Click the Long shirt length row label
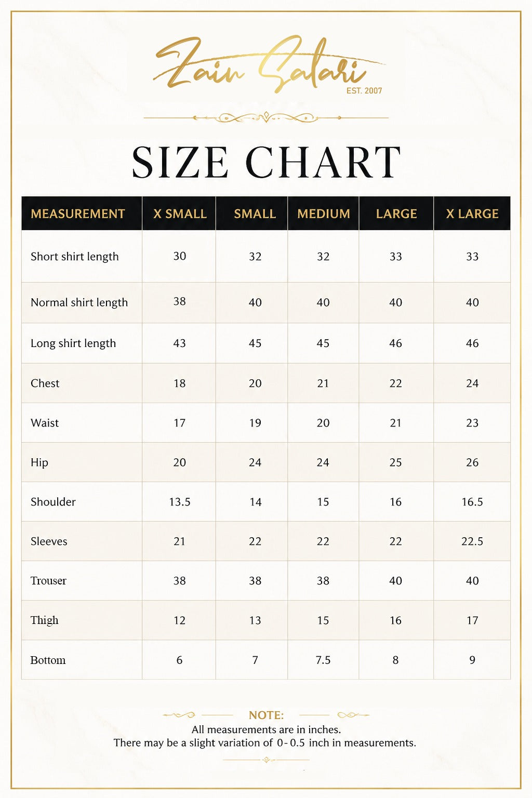This screenshot has width=532, height=798. pos(73,343)
